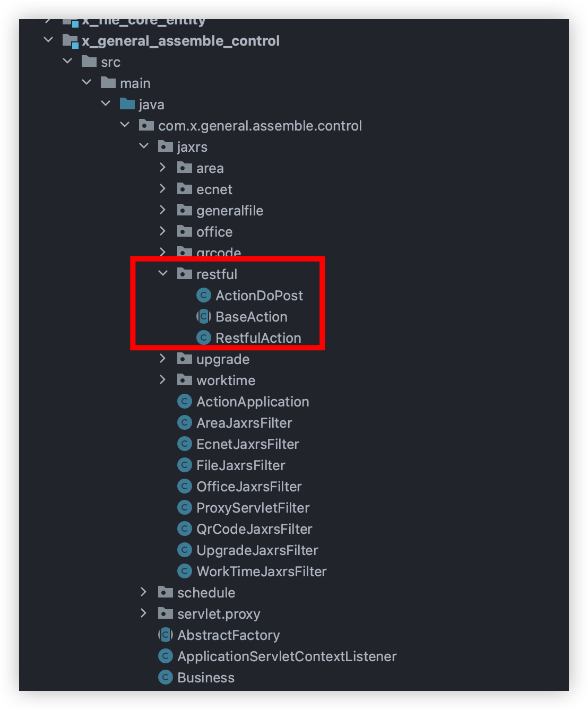Click the Business class icon
The height and width of the screenshot is (710, 588).
[x=166, y=678]
